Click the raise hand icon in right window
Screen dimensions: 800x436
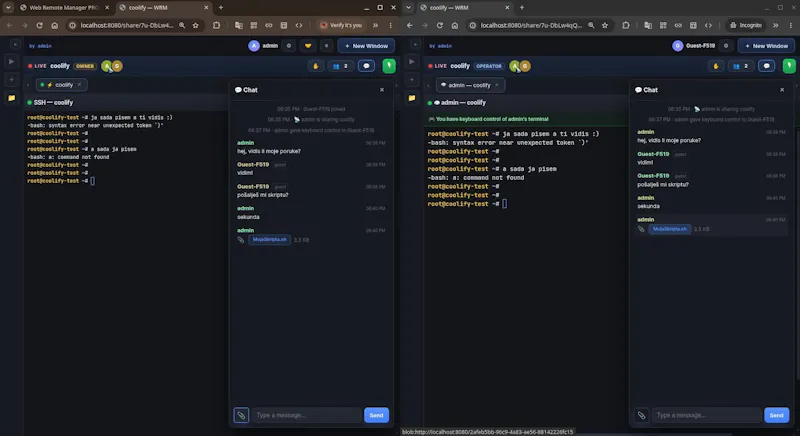[716, 66]
